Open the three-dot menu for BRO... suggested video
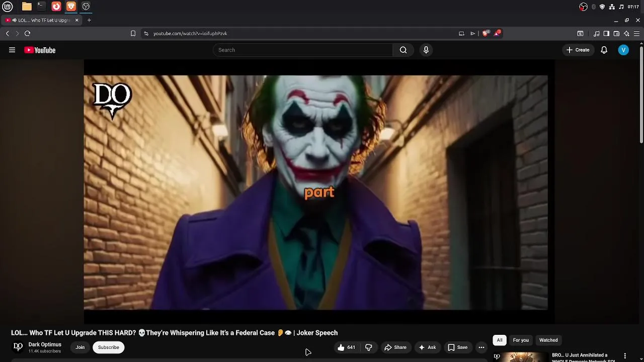This screenshot has width=644, height=362. [x=625, y=356]
